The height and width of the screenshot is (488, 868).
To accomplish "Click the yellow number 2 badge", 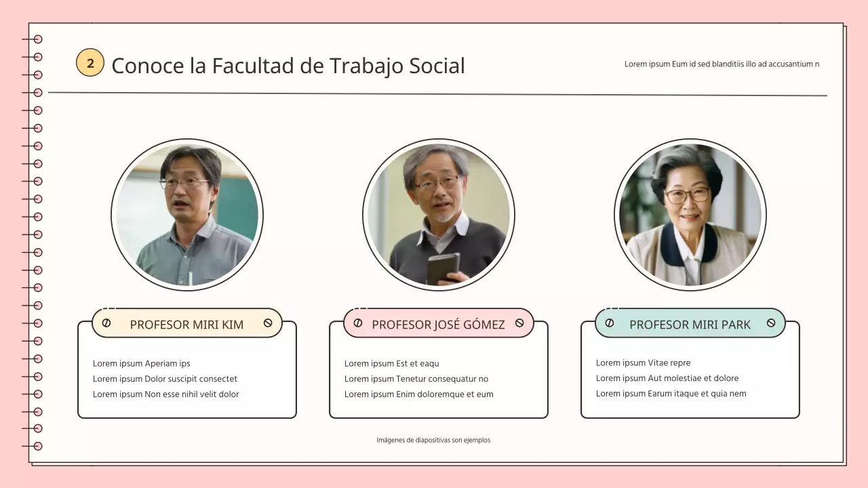I will click(x=90, y=63).
